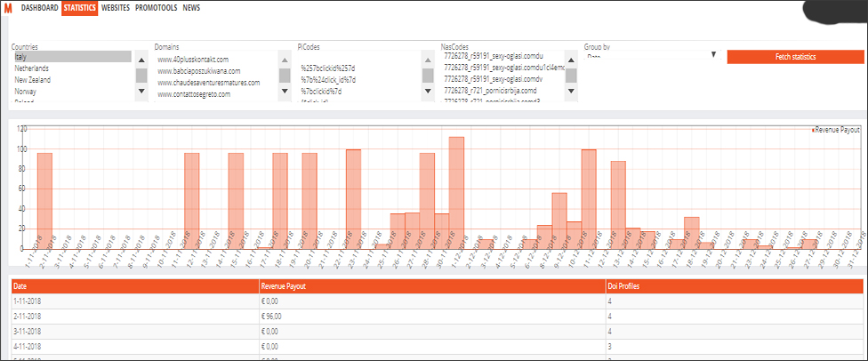Click the Revenue Payout chart legend
868x361 pixels.
click(836, 129)
